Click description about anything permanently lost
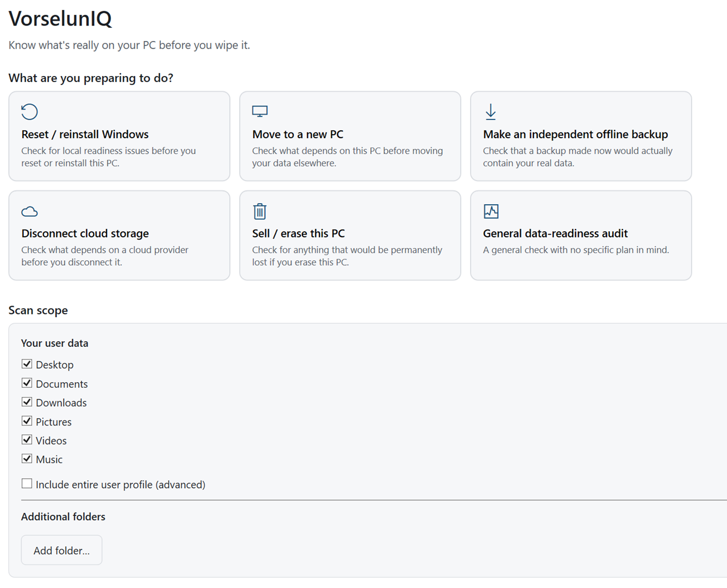 point(347,256)
